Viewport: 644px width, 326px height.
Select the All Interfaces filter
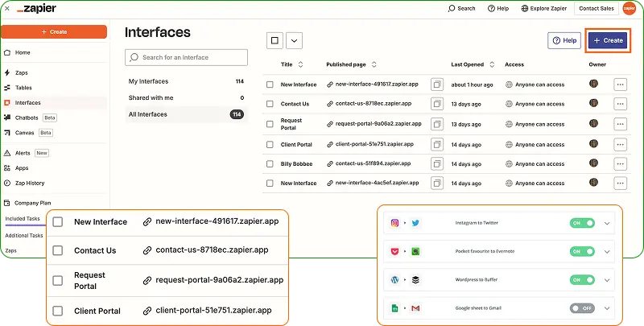(x=186, y=114)
